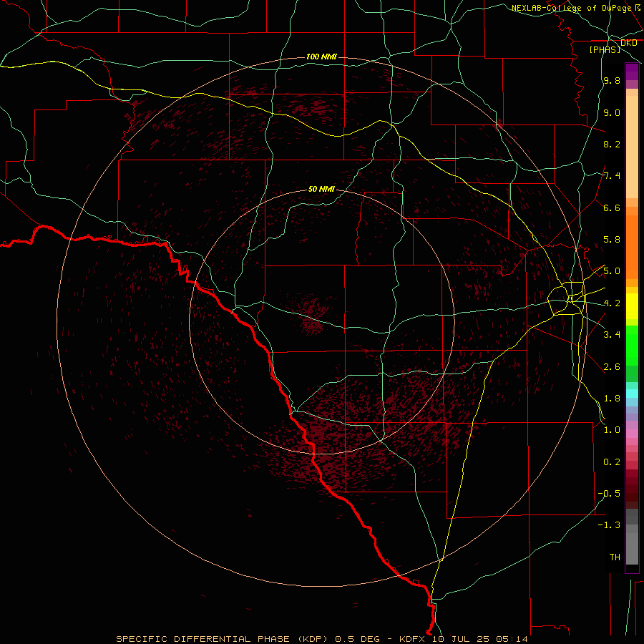Click the 0.2 value on the color scale
The width and height of the screenshot is (644, 644).
(x=612, y=462)
